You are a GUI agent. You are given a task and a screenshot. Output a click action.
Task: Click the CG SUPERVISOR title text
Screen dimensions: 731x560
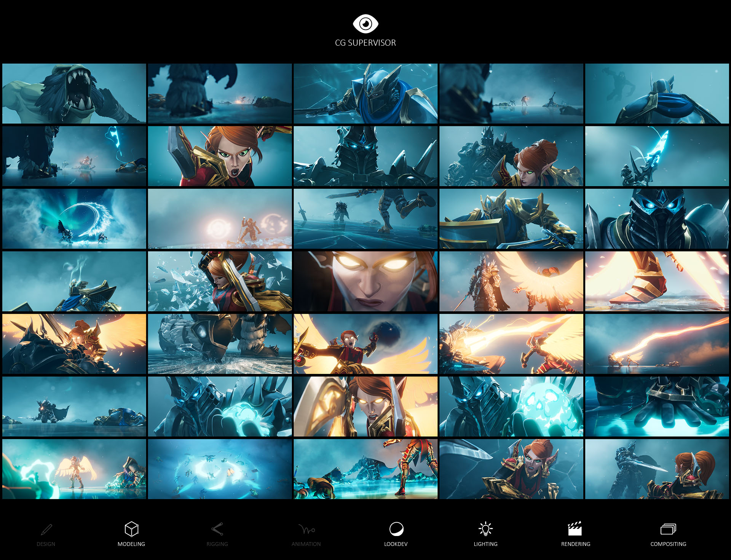(365, 43)
